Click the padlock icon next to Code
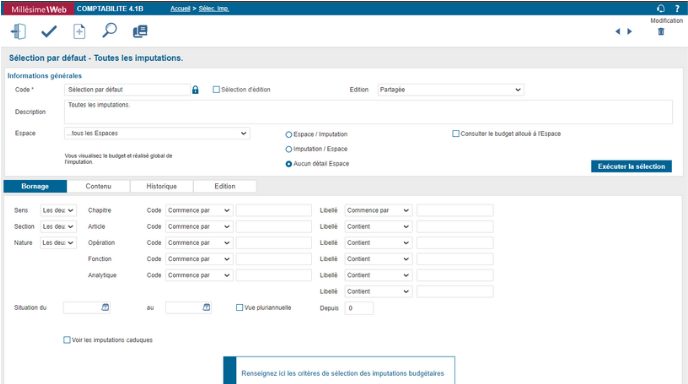Screen dimensions: 688x384 click(195, 90)
